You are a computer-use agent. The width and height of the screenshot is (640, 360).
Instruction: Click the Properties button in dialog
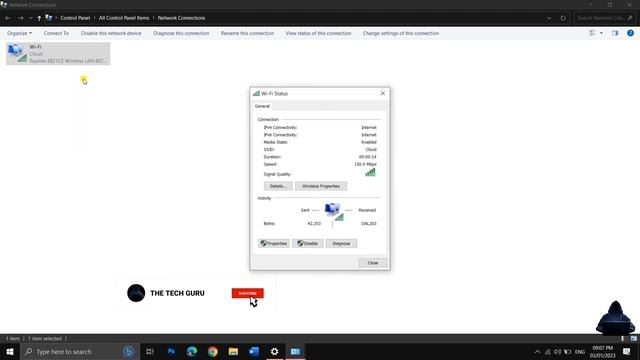pos(274,244)
